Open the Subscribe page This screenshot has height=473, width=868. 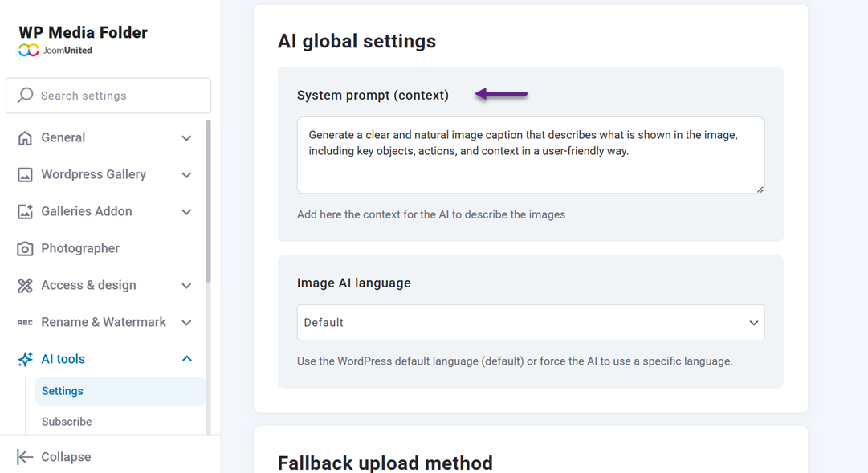tap(66, 421)
